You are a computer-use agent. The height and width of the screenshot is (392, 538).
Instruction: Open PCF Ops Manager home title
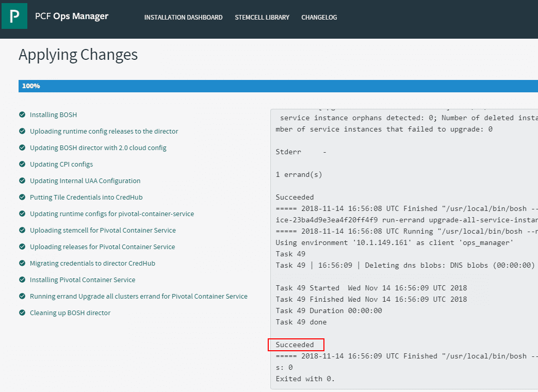[x=72, y=17]
